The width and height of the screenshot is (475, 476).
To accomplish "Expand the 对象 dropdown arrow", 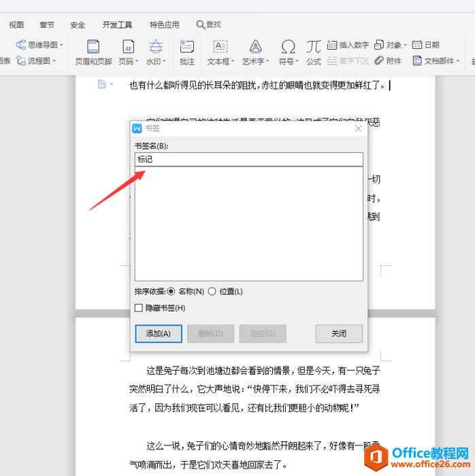I will 405,45.
